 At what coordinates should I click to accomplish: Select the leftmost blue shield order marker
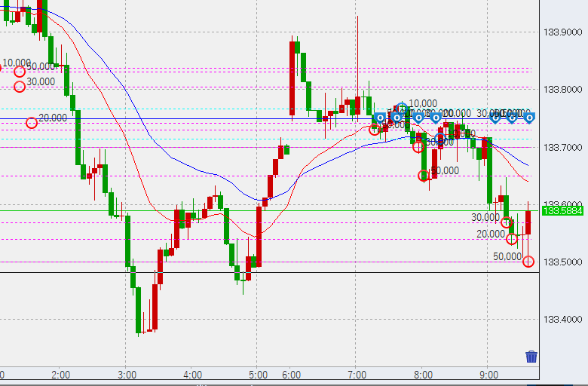380,118
